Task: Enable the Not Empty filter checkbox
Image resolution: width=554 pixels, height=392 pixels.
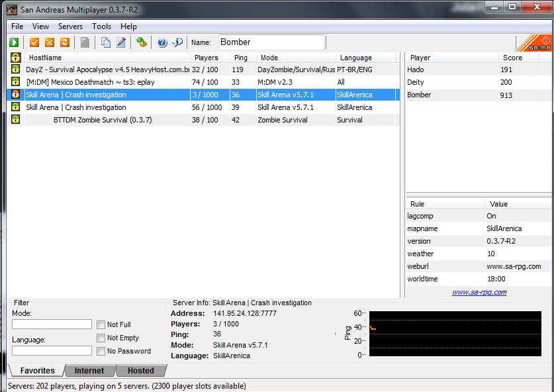Action: tap(101, 338)
